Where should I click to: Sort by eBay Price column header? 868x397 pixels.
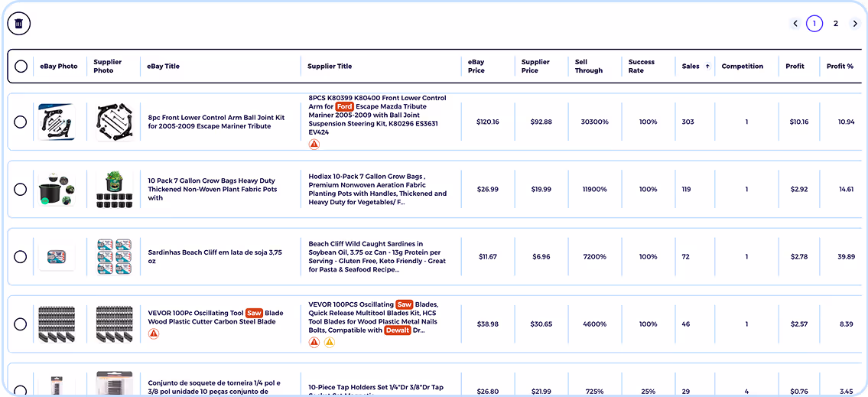click(476, 67)
